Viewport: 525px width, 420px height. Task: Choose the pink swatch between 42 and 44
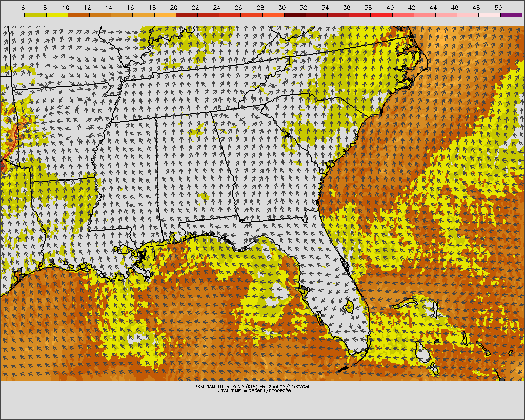[425, 15]
